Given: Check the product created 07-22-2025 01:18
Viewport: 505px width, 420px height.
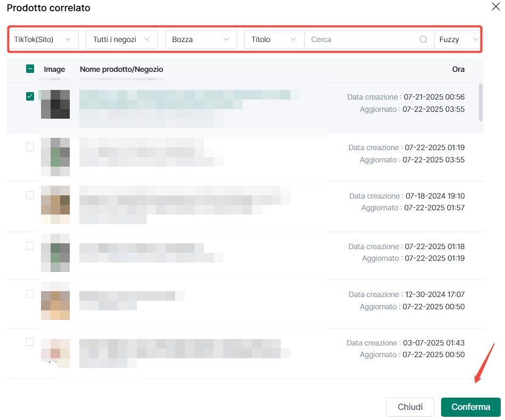Looking at the screenshot, I should pos(30,245).
